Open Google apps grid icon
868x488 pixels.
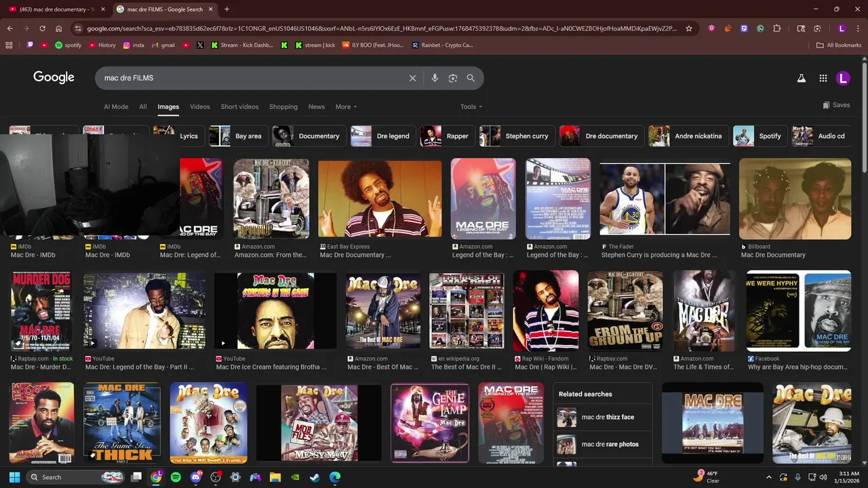pos(823,78)
